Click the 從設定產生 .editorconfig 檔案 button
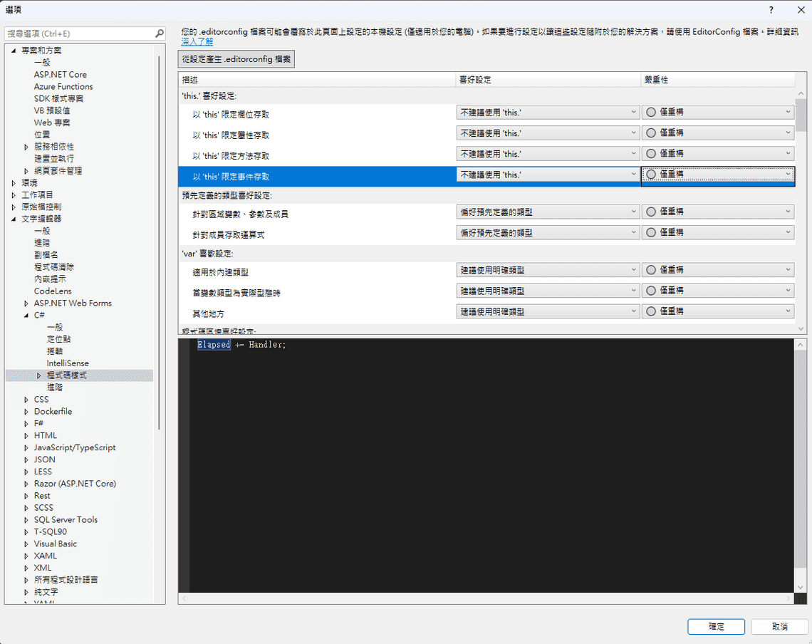 [236, 59]
